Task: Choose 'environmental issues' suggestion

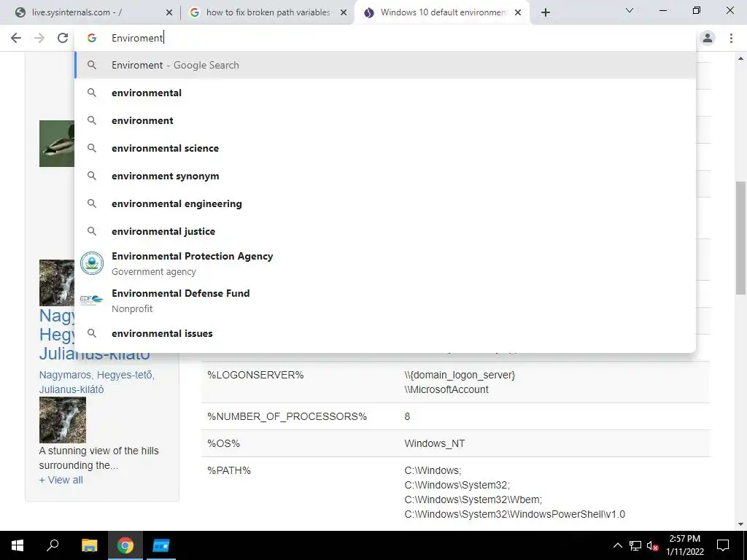Action: click(x=385, y=333)
